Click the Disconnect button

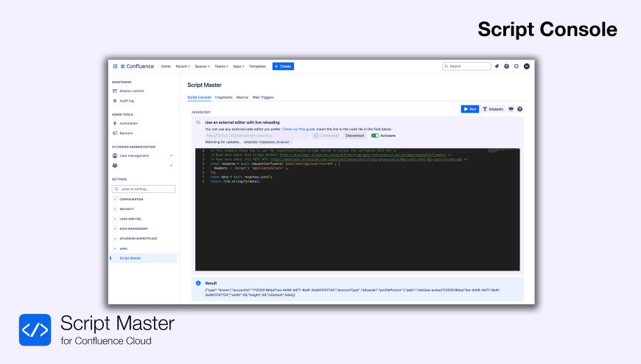coord(354,136)
